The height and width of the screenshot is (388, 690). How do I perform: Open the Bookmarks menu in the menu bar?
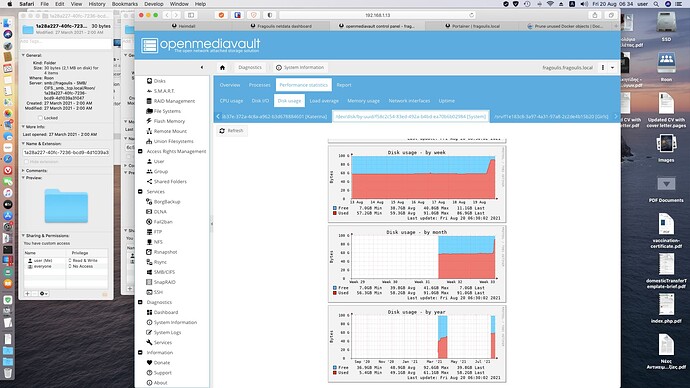click(x=125, y=4)
